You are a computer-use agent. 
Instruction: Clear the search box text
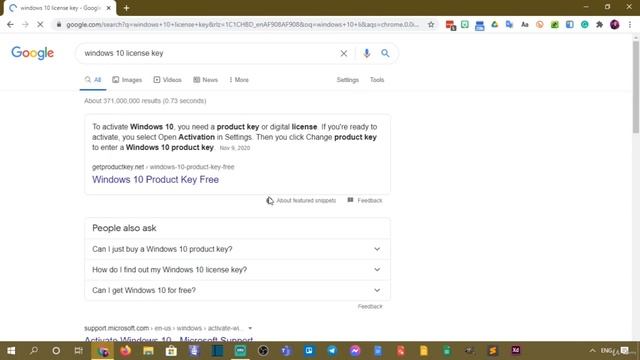(x=344, y=53)
